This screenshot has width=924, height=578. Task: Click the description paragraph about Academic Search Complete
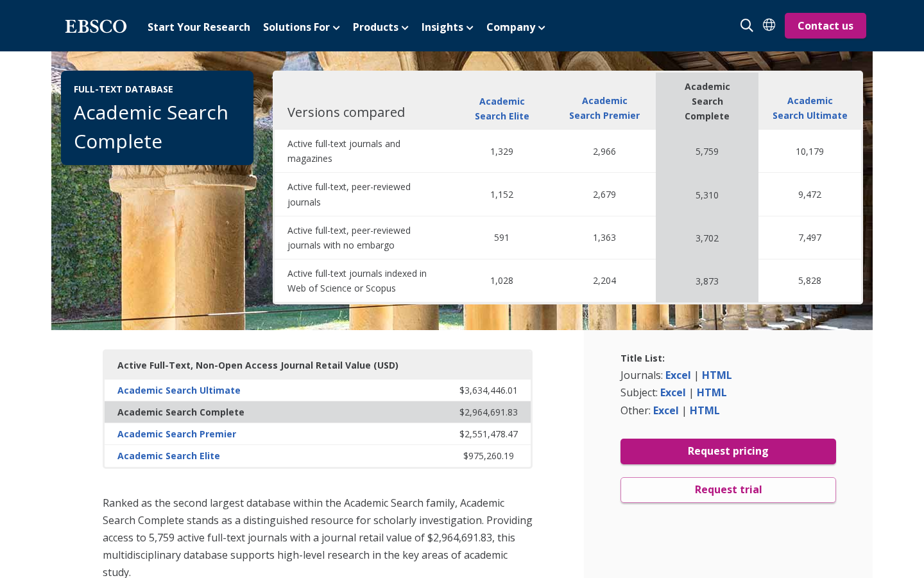click(318, 538)
